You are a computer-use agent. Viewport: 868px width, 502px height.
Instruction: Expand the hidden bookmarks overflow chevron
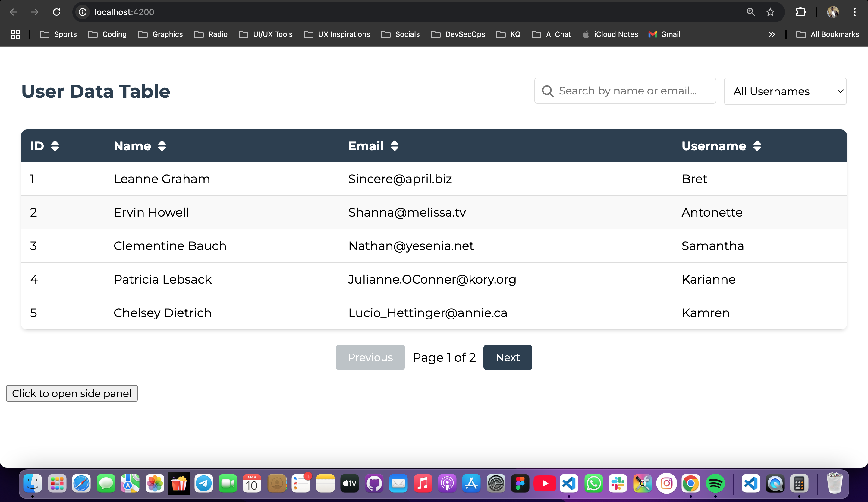(x=772, y=34)
